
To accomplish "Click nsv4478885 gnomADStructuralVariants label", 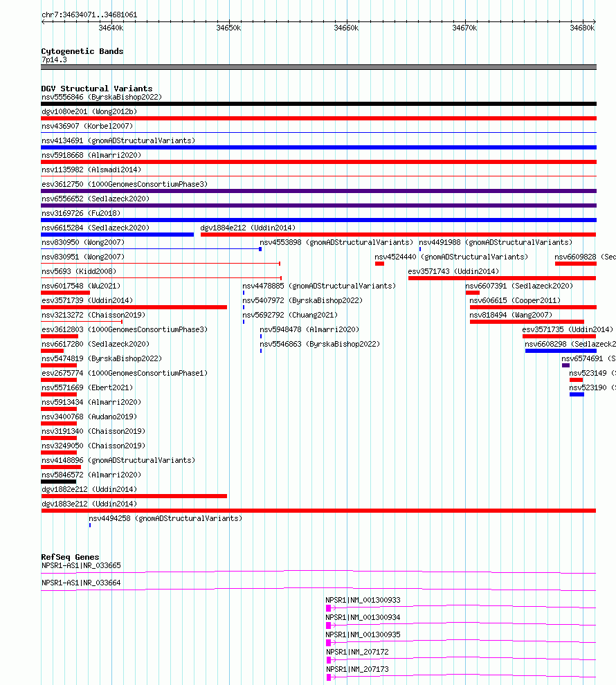I will point(319,286).
